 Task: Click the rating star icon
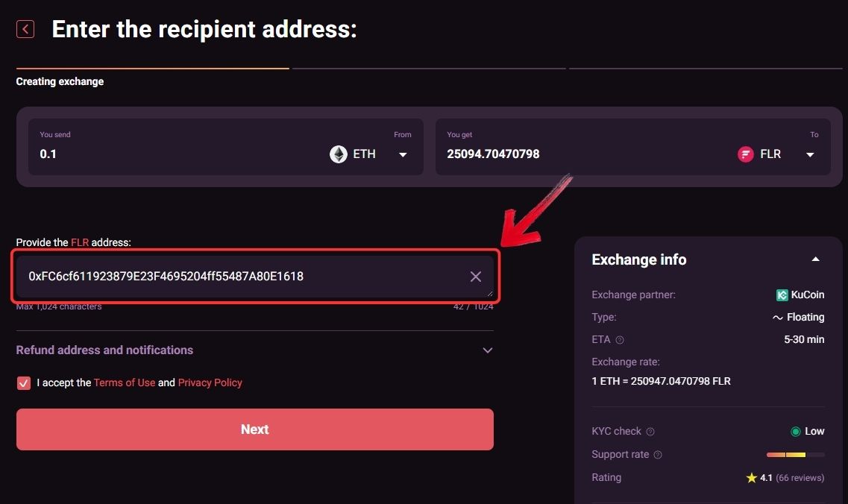click(751, 478)
